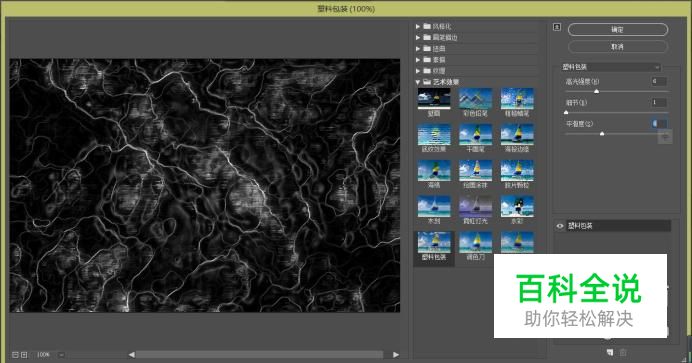Click the 细节 value input field
This screenshot has width=692, height=363.
[659, 102]
